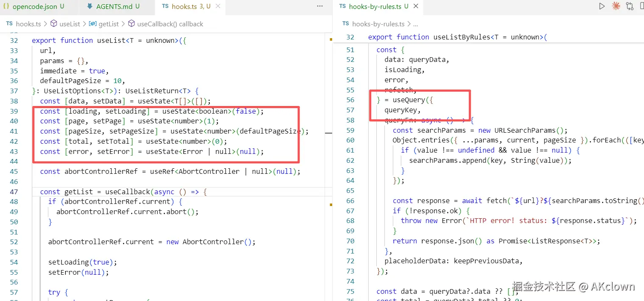Click setLoading in the useState<boolean> declaration
The height and width of the screenshot is (301, 644).
[126, 111]
